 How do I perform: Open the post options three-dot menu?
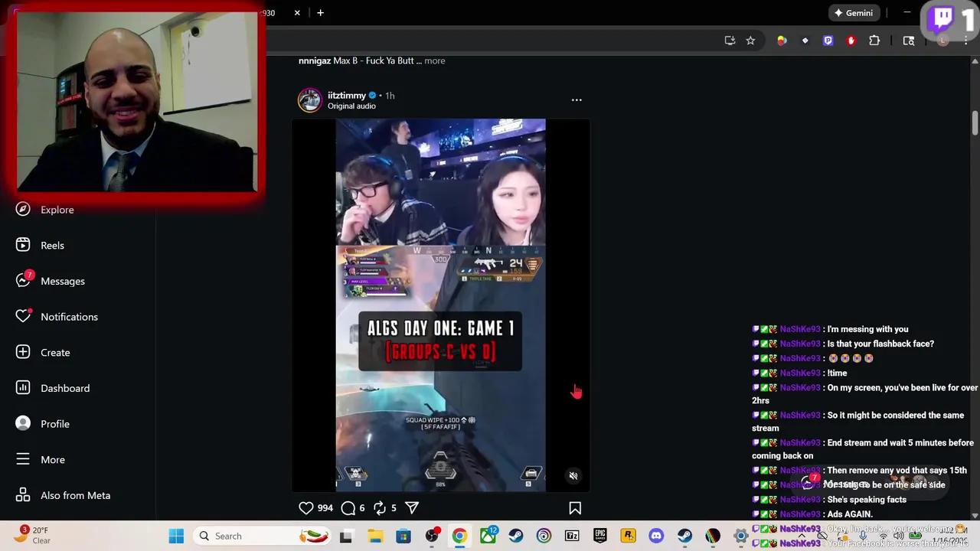pyautogui.click(x=577, y=100)
